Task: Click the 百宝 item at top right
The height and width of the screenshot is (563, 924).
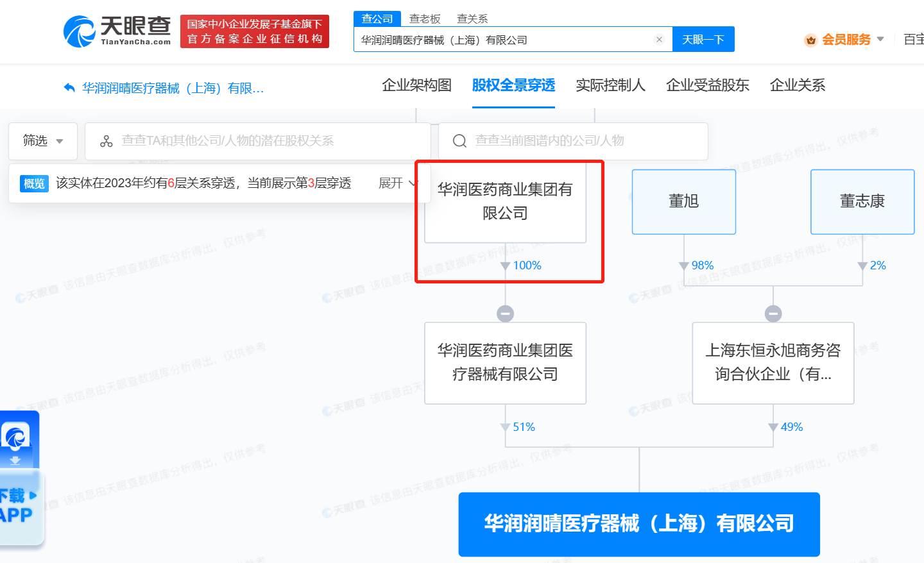Action: tap(914, 40)
